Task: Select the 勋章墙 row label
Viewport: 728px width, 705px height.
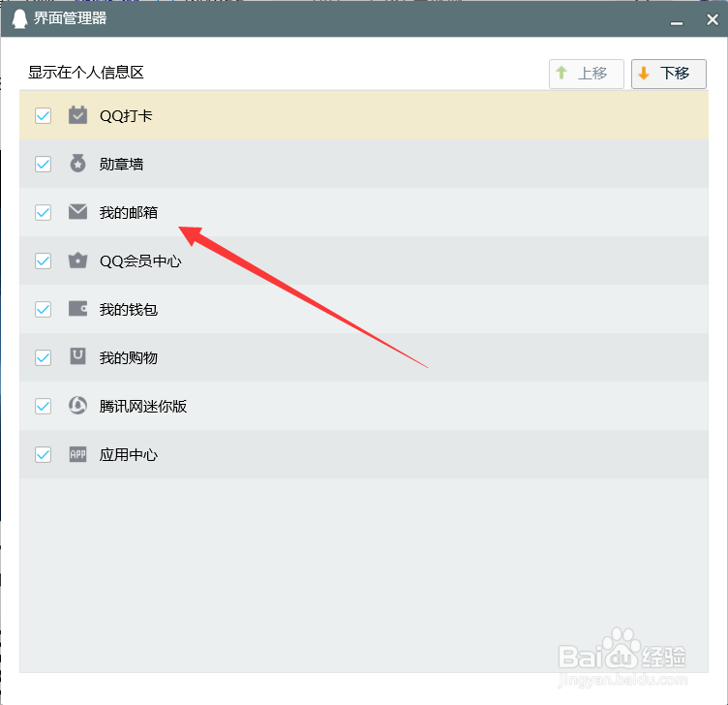Action: [121, 164]
